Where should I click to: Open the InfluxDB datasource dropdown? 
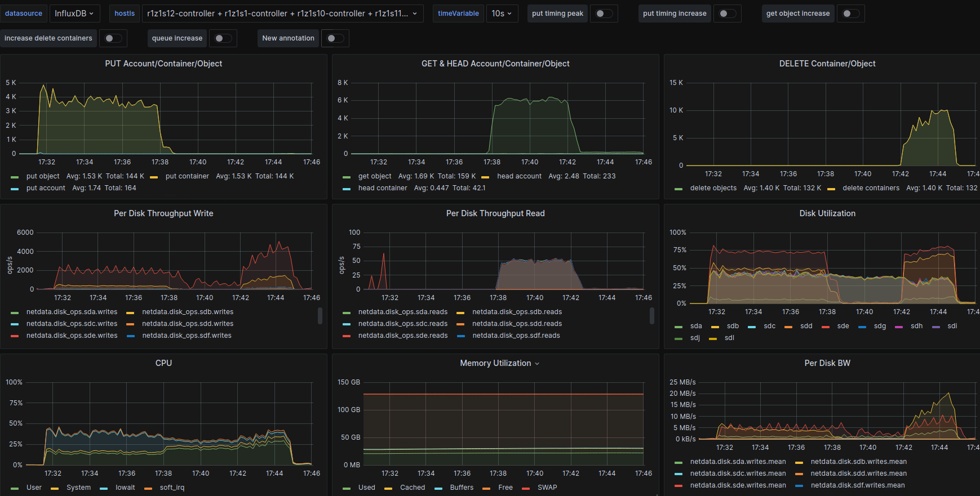74,14
